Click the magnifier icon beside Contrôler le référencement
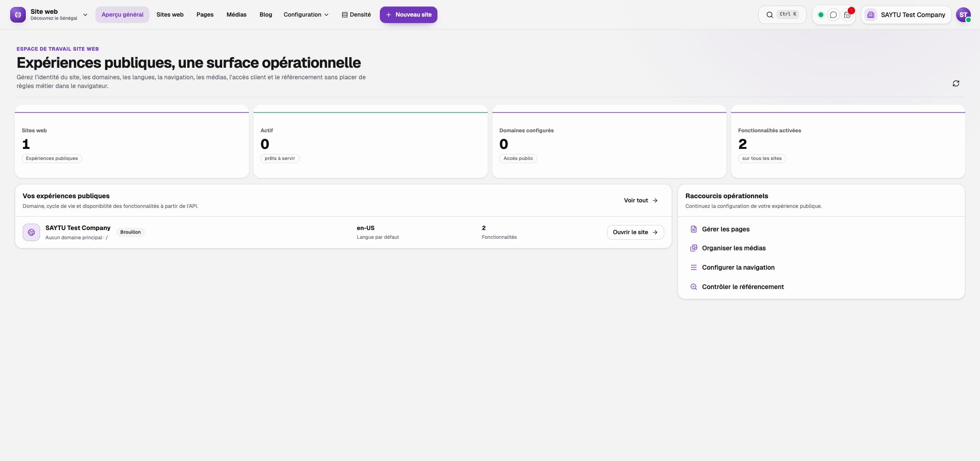Screen dimensions: 980x461 [694, 287]
